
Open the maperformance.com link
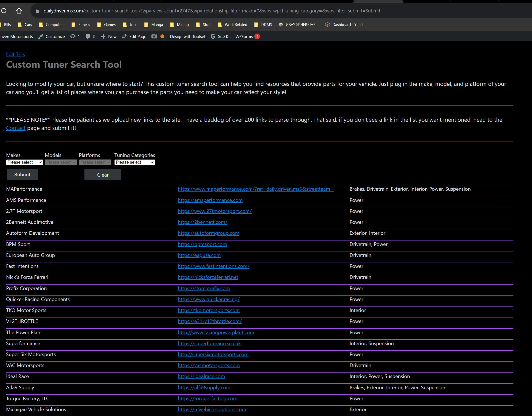[256, 189]
